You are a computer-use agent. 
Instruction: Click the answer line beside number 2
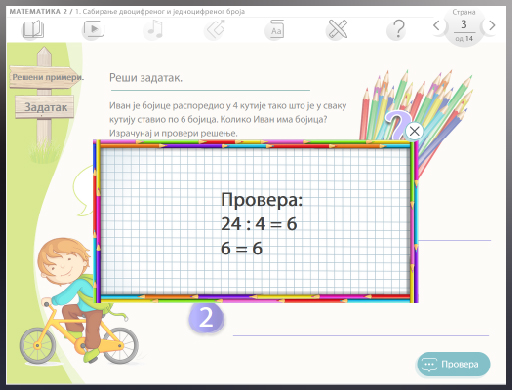pyautogui.click(x=361, y=335)
